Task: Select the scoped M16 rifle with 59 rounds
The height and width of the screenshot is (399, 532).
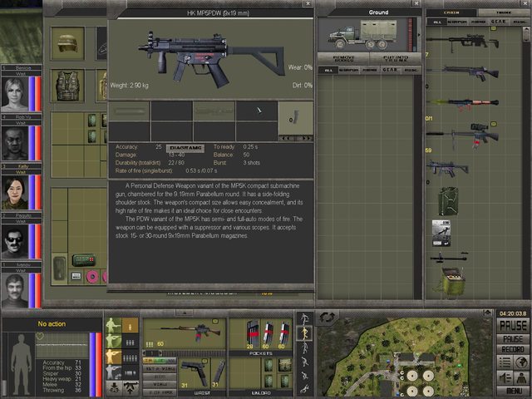Action: [462, 135]
